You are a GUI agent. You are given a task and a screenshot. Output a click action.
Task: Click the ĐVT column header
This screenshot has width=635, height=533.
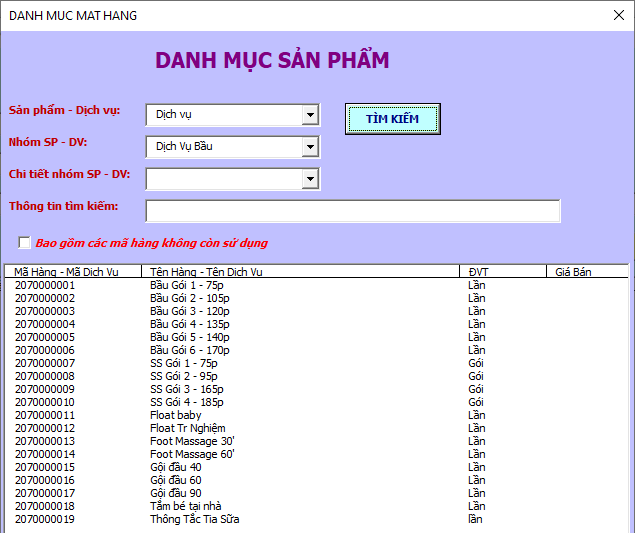pos(503,271)
